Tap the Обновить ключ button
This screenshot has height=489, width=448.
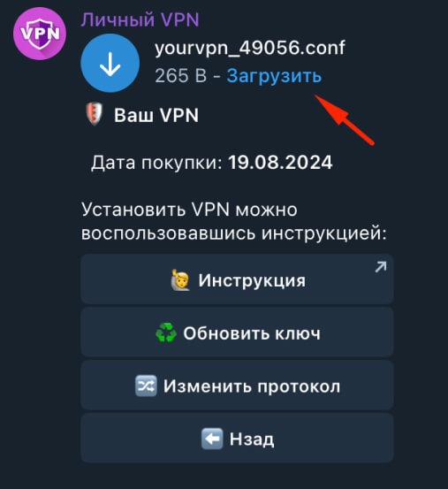237,332
